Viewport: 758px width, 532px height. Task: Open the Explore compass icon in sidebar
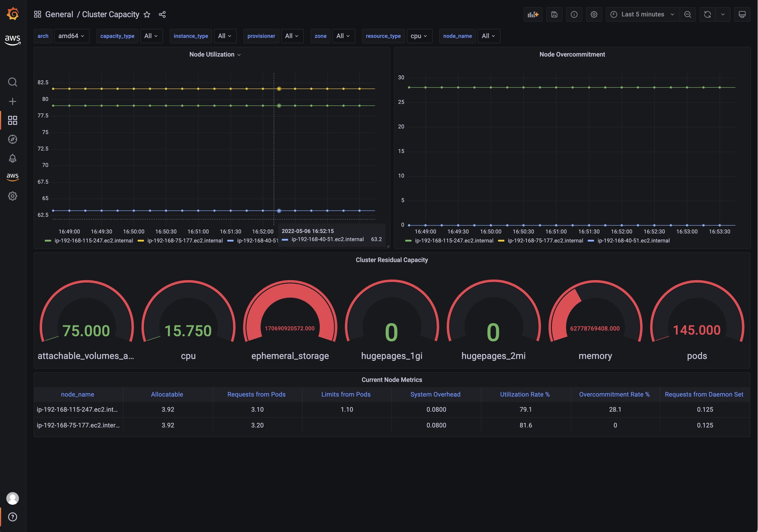[x=13, y=139]
